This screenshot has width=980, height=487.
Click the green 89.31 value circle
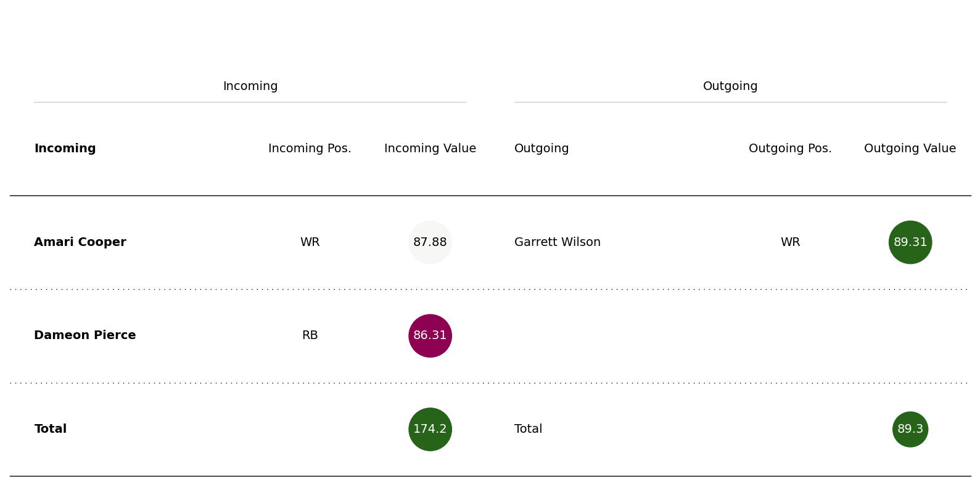(910, 242)
